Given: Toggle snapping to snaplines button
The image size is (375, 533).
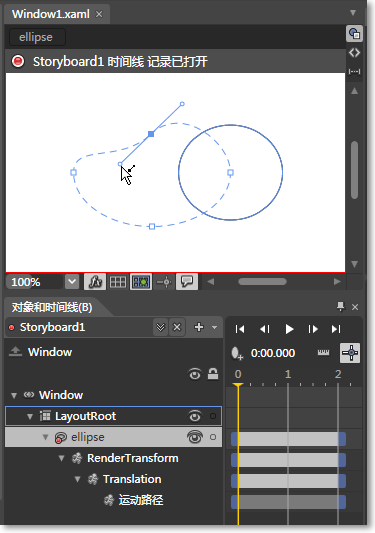Looking at the screenshot, I should pyautogui.click(x=164, y=281).
